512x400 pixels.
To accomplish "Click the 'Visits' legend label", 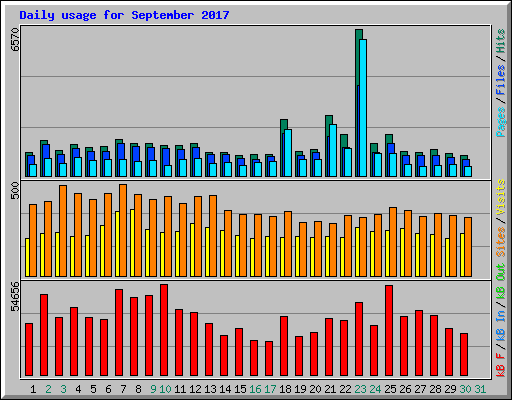I will tap(501, 197).
